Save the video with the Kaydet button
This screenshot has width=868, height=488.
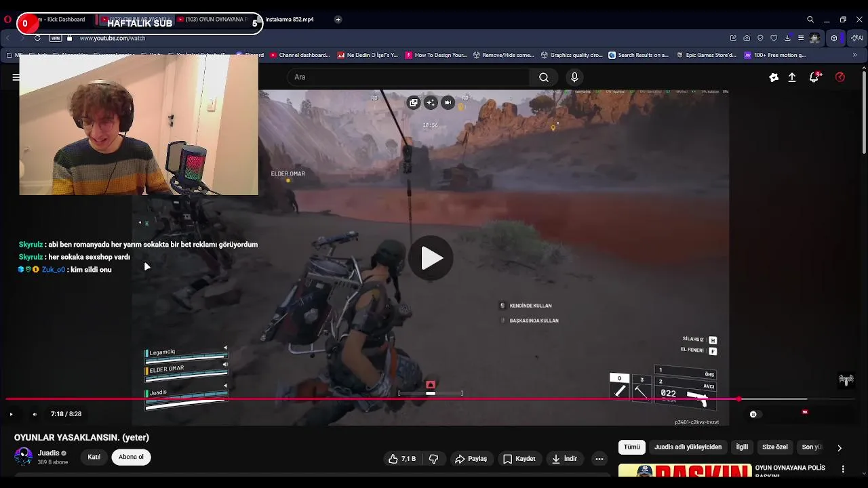pyautogui.click(x=519, y=459)
